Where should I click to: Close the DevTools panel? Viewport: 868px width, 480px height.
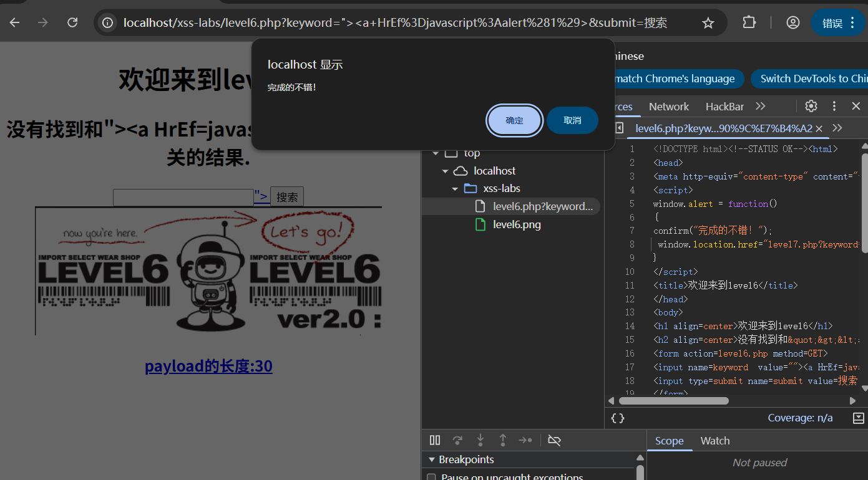pyautogui.click(x=856, y=106)
